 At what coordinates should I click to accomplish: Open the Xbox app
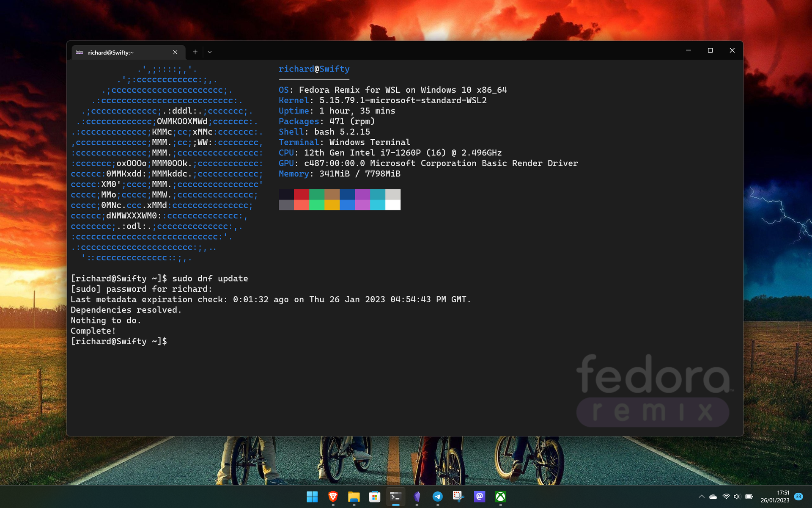501,497
